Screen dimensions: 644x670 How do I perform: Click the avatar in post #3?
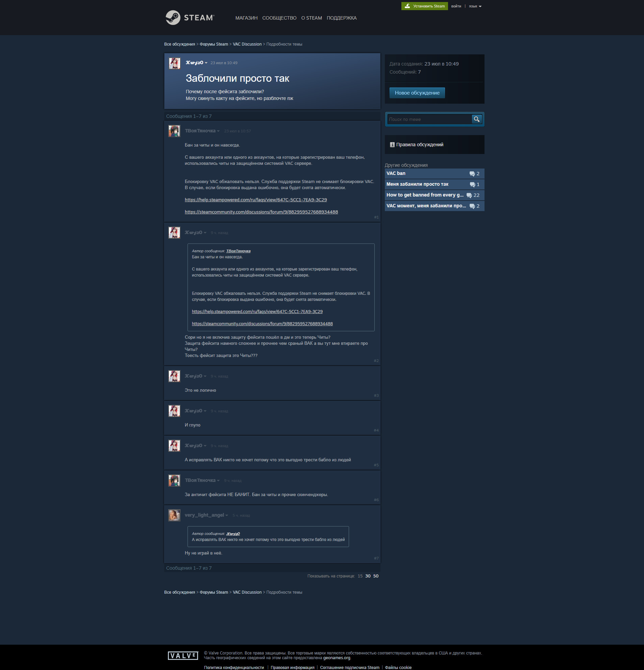click(x=174, y=376)
